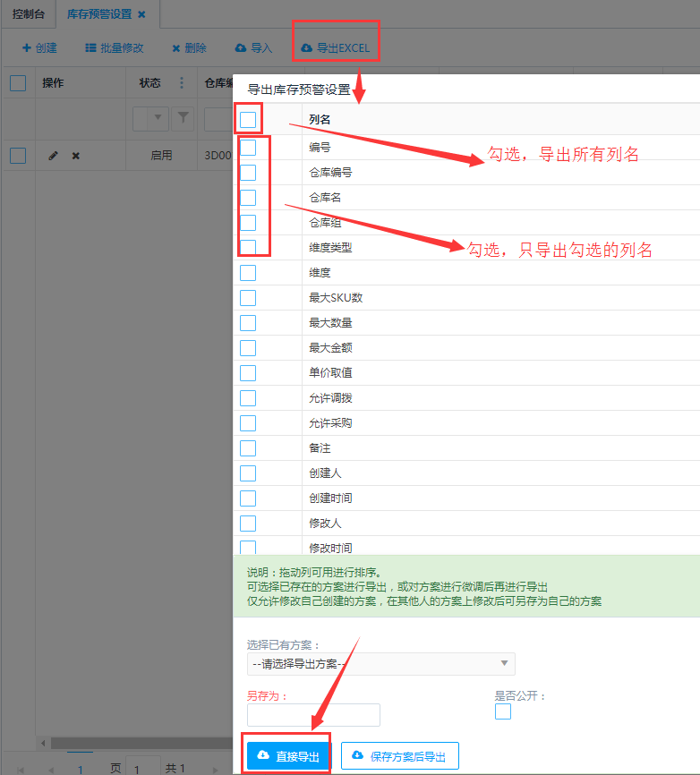Click the 创建 plus icon in toolbar

27,48
